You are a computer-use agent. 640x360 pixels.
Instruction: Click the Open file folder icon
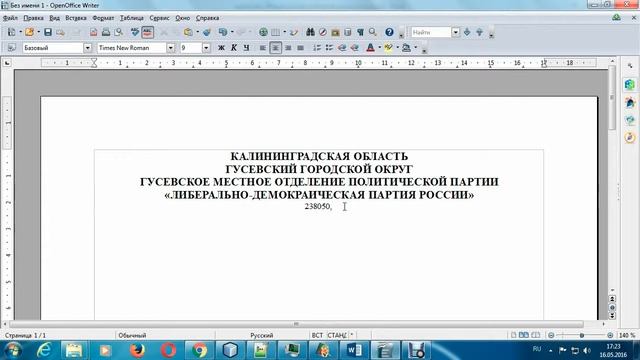click(29, 32)
